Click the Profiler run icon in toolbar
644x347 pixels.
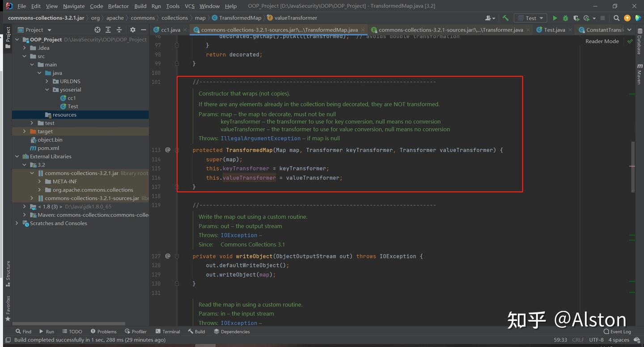586,18
